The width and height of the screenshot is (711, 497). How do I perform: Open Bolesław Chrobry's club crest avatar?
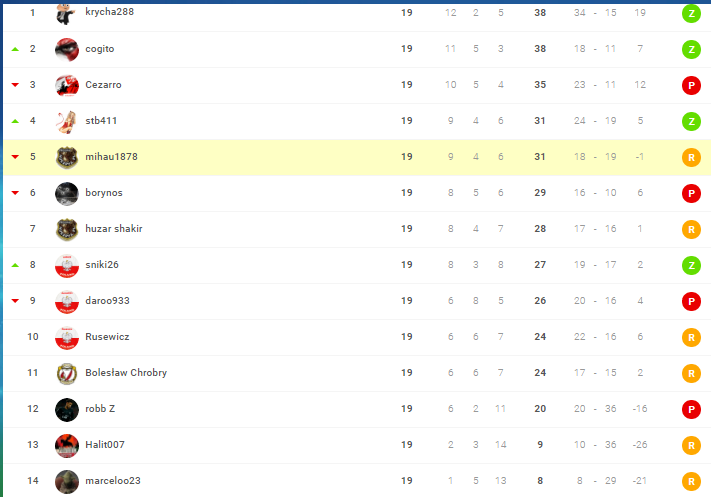point(67,374)
